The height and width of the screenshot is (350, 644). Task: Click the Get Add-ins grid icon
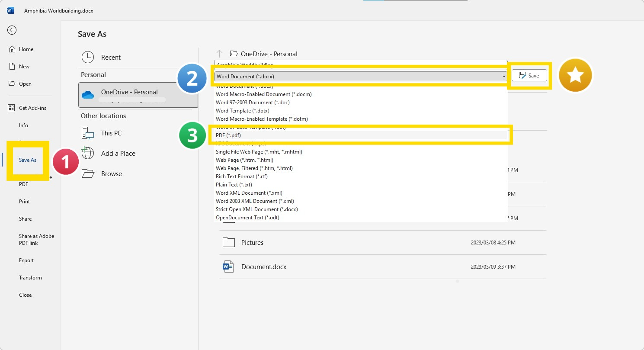point(12,108)
